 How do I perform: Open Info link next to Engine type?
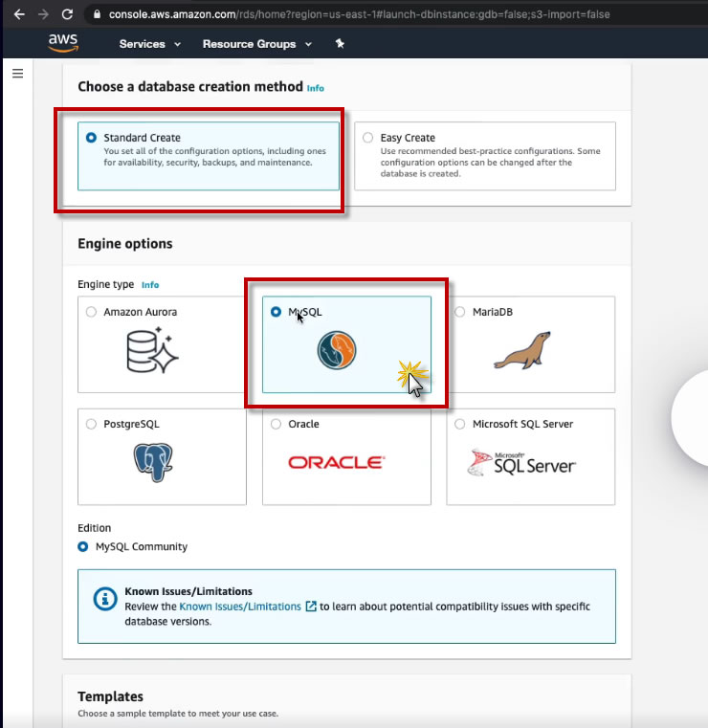point(150,285)
